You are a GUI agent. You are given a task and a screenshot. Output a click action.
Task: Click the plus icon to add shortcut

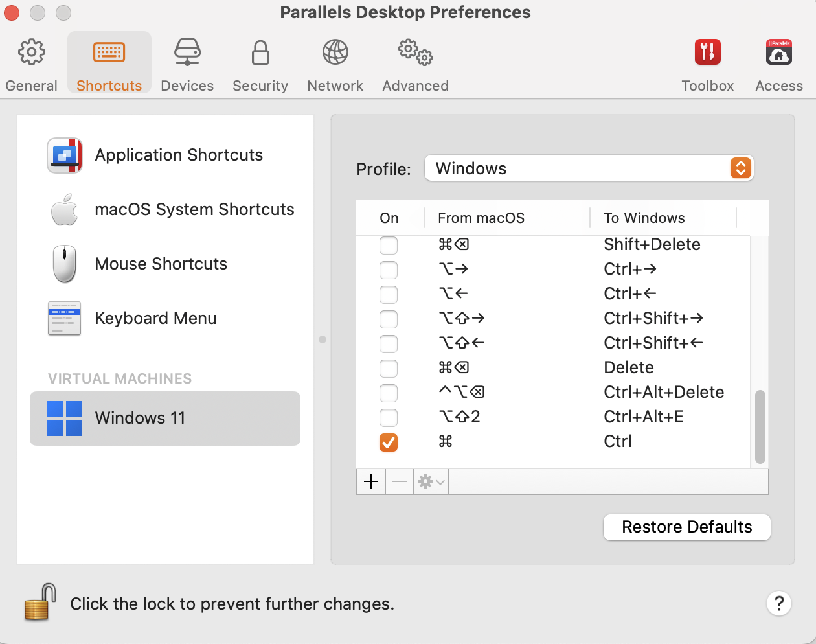pyautogui.click(x=371, y=481)
